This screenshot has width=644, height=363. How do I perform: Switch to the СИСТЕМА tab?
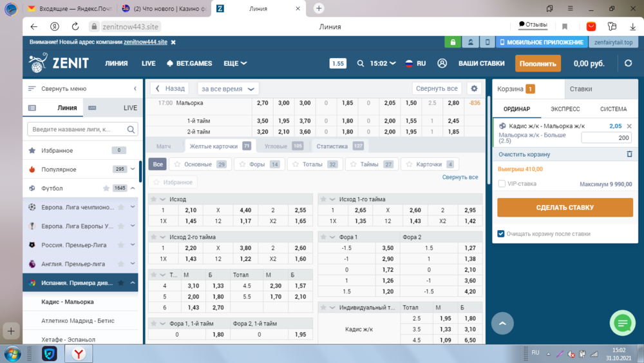click(x=613, y=109)
